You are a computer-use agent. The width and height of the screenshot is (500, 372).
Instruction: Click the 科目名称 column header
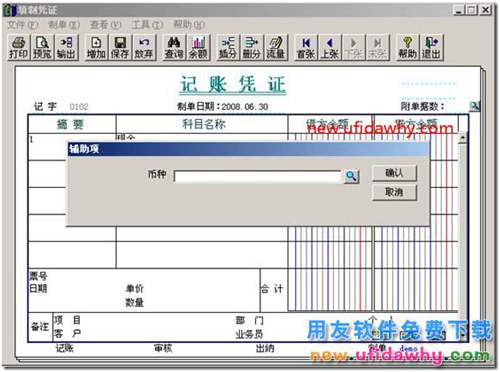(204, 125)
